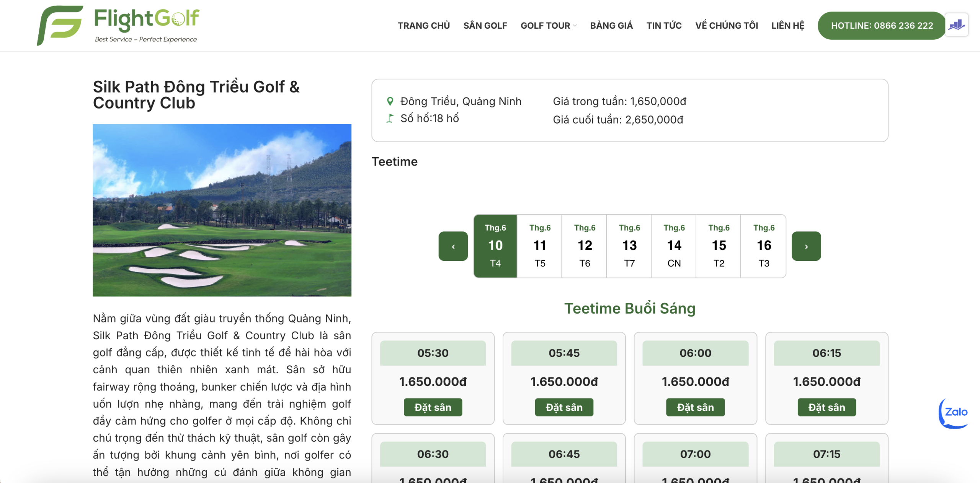
Task: Open the Liên Hệ menu item
Action: click(x=788, y=26)
